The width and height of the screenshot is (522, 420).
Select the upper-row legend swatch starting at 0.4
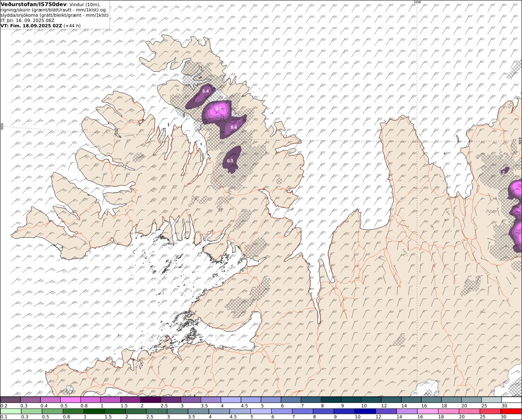(x=50, y=400)
